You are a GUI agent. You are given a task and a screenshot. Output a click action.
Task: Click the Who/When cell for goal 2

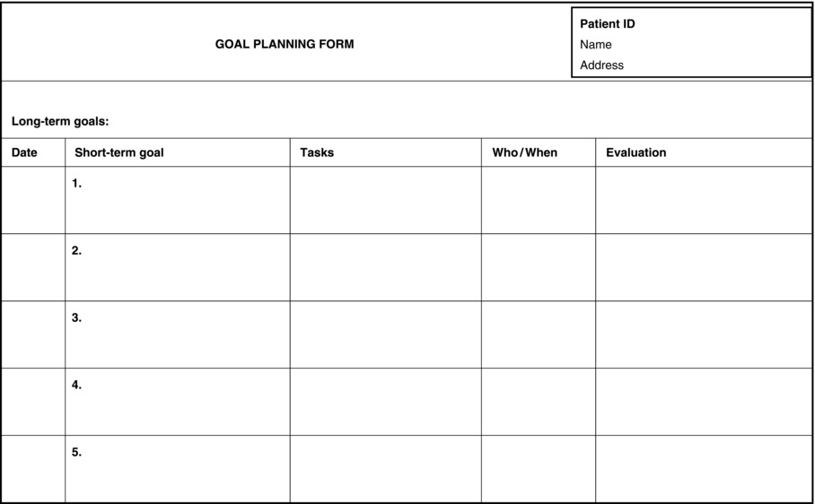(538, 267)
